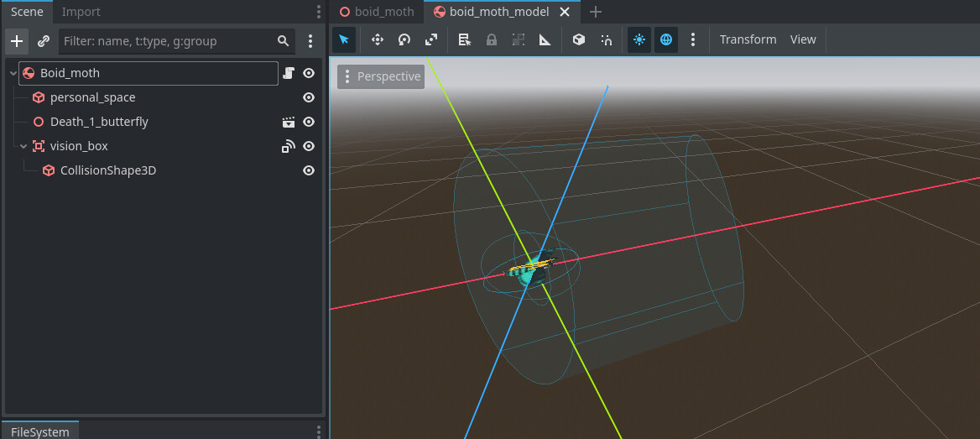Collapse the vision_box tree node
This screenshot has height=439, width=980.
click(x=23, y=146)
